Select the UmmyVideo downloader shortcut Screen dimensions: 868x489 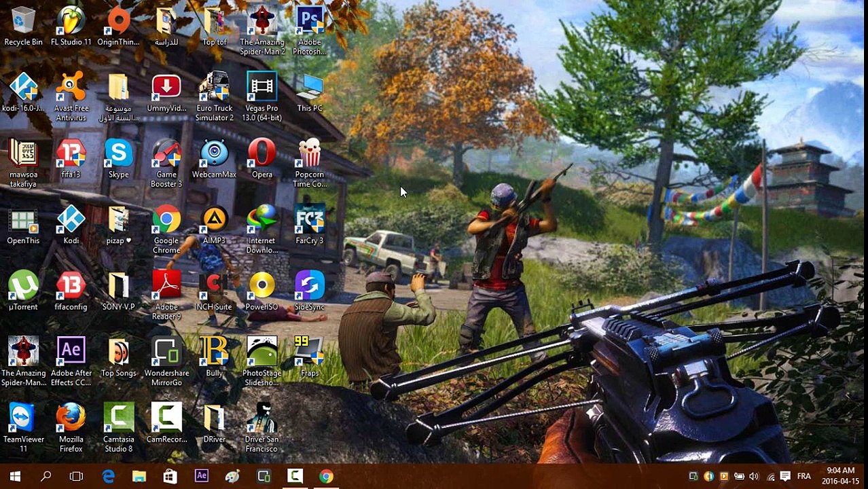click(x=166, y=94)
